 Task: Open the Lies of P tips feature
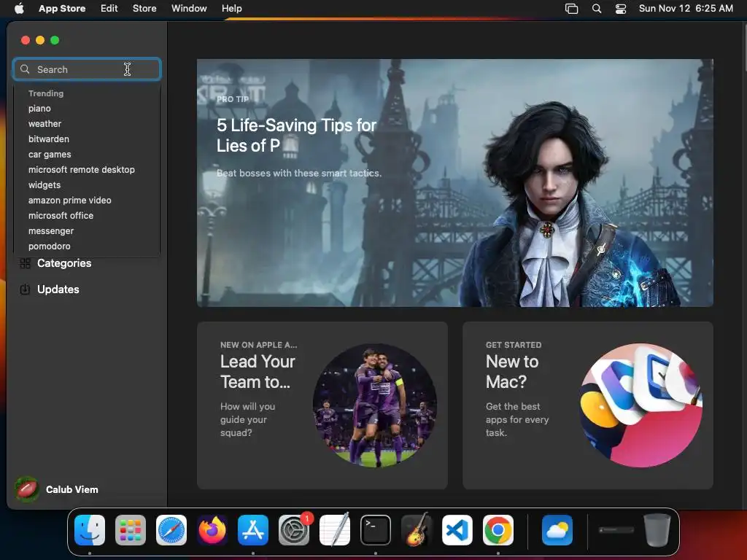455,183
